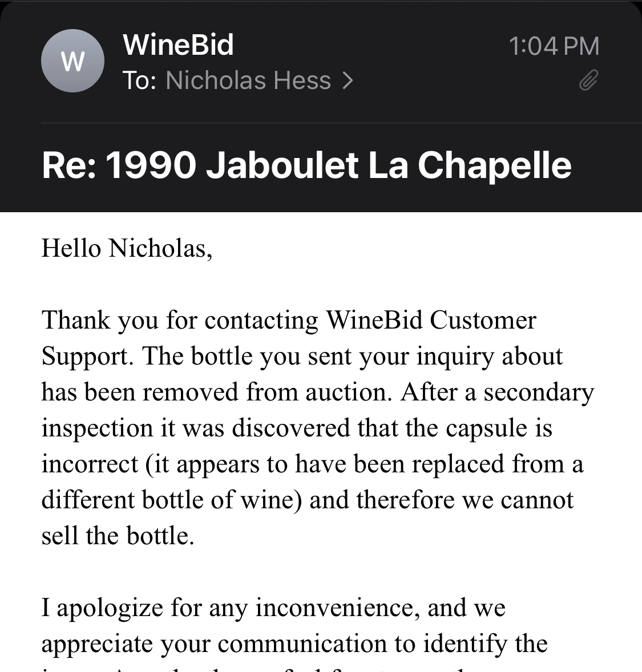This screenshot has width=642, height=672.
Task: Click the subject line Re: 1990 Jaboulet
Action: (x=200, y=165)
